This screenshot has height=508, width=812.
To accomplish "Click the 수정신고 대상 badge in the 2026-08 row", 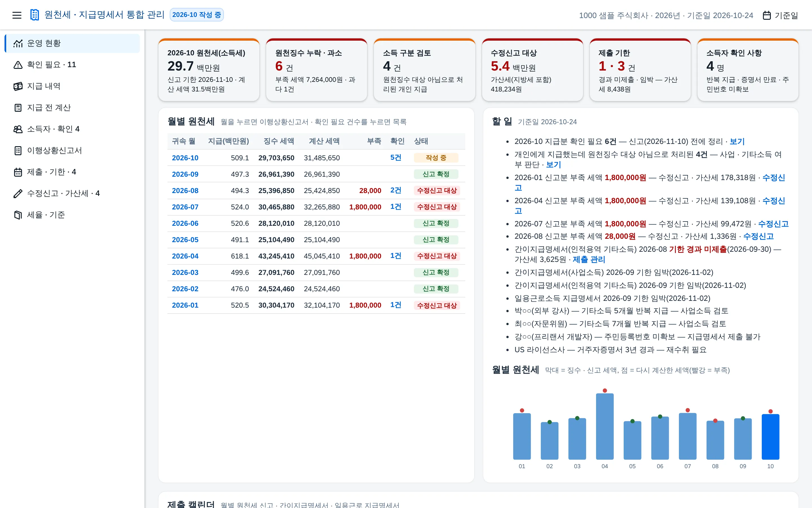I will (x=437, y=190).
